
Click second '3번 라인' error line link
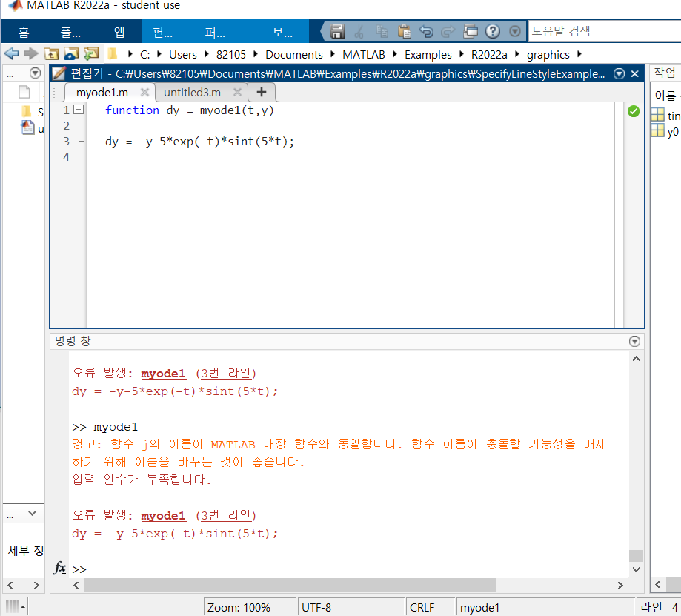click(x=226, y=515)
